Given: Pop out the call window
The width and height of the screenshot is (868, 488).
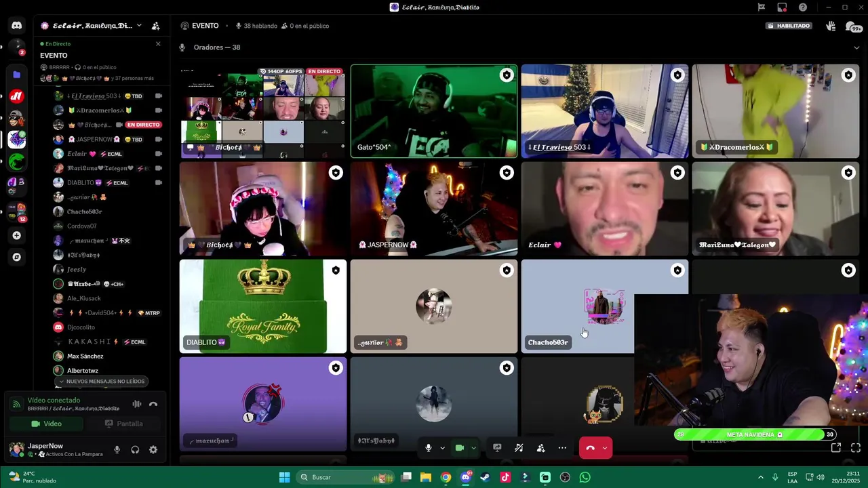Looking at the screenshot, I should coord(836,447).
